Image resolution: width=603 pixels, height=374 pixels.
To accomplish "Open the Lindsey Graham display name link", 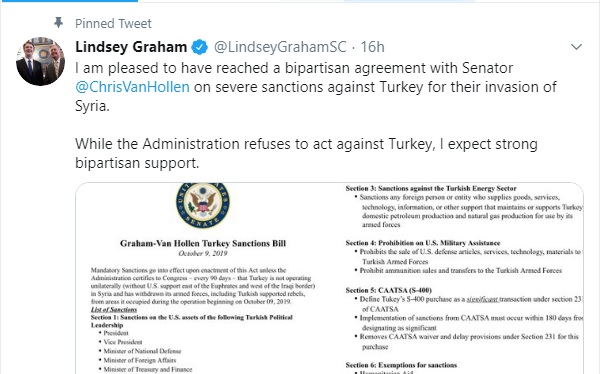I will point(131,47).
